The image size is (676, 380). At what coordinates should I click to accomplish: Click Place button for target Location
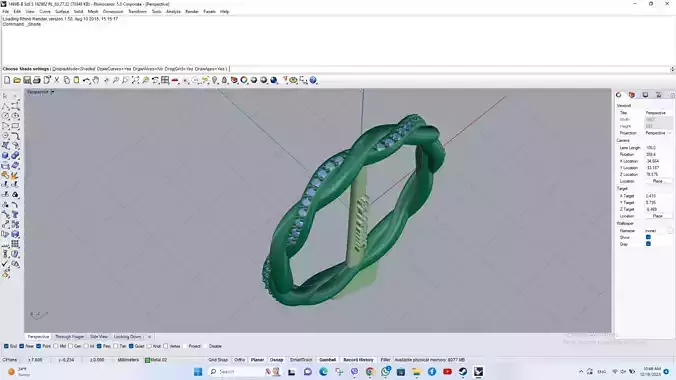[657, 216]
